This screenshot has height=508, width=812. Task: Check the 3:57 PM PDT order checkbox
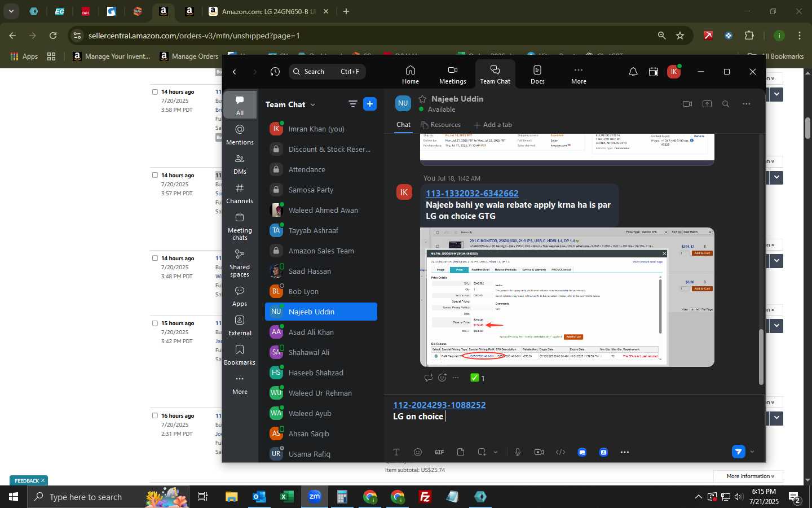[x=155, y=175]
